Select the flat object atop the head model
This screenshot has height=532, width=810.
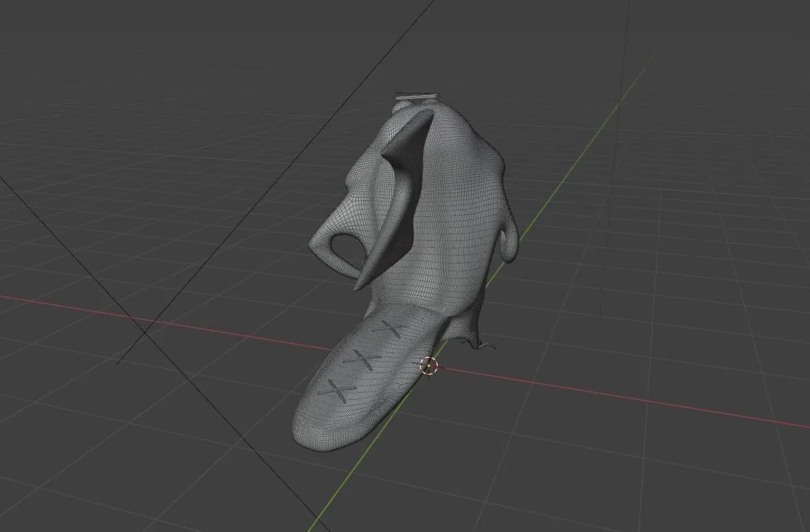(417, 96)
